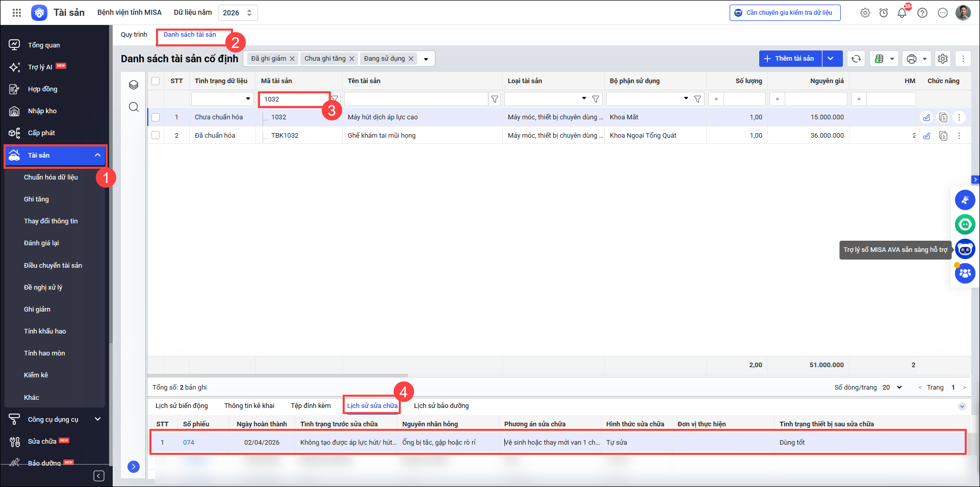
Task: Open the app grid launcher icon
Action: [x=17, y=13]
